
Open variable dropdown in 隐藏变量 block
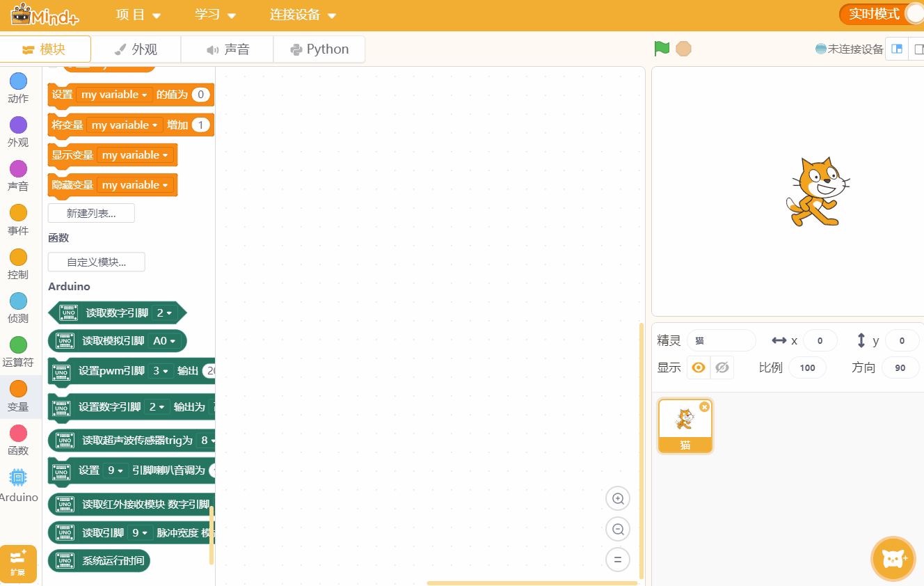[x=136, y=185]
